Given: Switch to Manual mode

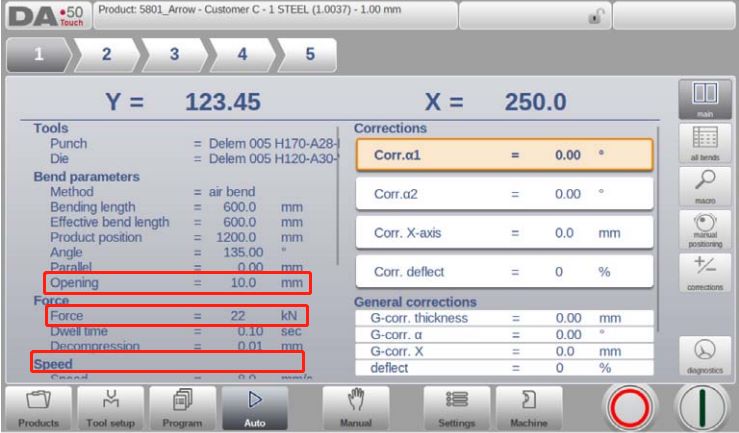Looking at the screenshot, I should (x=356, y=408).
